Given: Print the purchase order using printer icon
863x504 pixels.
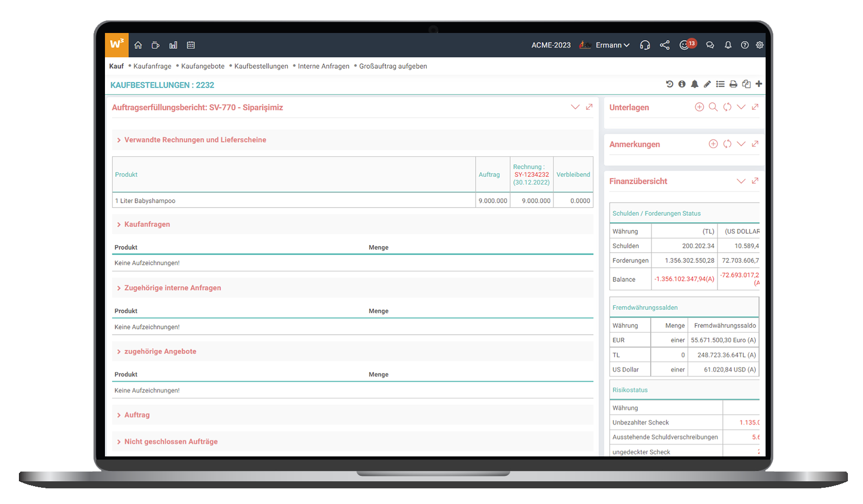Looking at the screenshot, I should coord(733,84).
